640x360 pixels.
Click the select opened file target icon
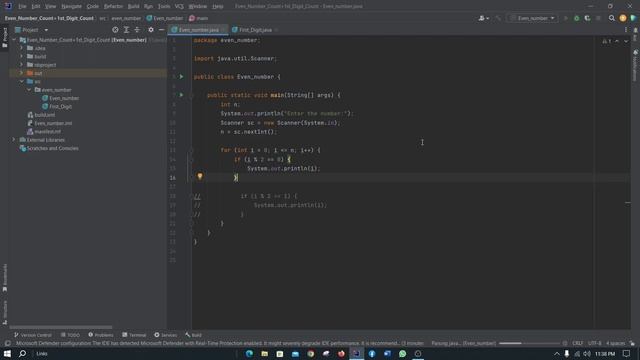tap(115, 30)
